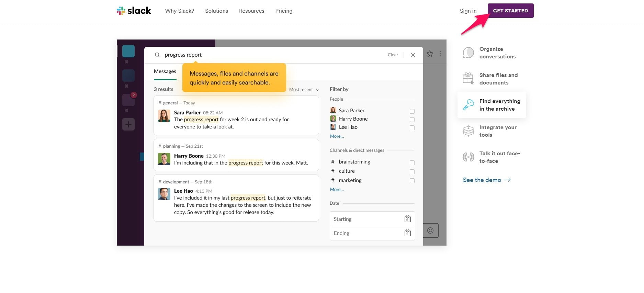Open the Solutions menu

pos(216,11)
